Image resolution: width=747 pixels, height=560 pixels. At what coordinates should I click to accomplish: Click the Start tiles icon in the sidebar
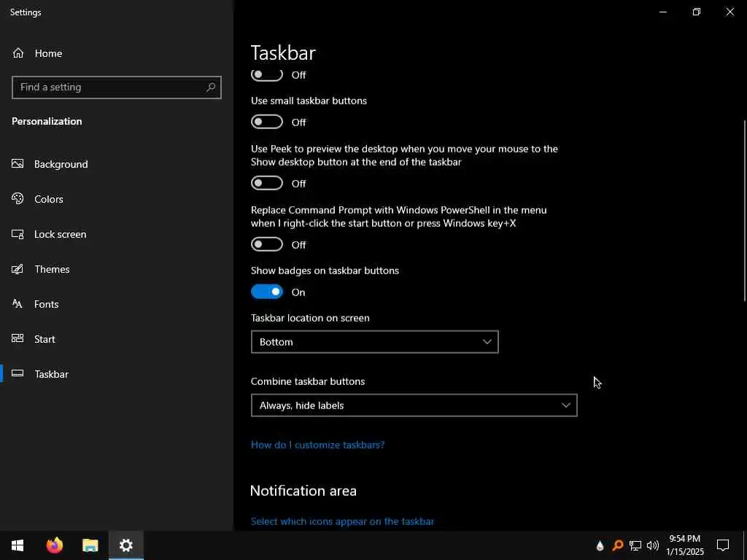coord(18,338)
